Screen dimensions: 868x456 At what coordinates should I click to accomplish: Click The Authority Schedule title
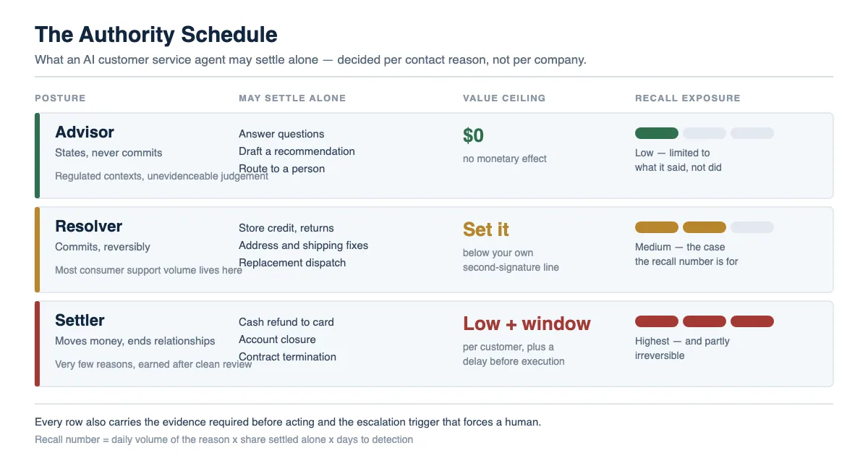pyautogui.click(x=156, y=35)
